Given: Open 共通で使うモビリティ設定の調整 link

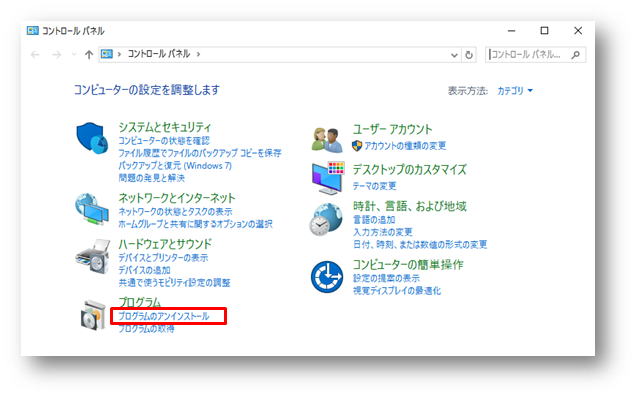Looking at the screenshot, I should point(174,283).
